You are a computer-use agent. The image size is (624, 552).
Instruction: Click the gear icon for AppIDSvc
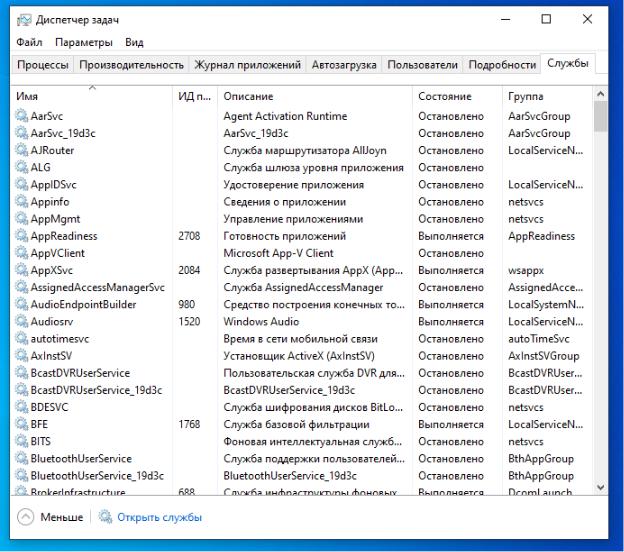point(21,184)
